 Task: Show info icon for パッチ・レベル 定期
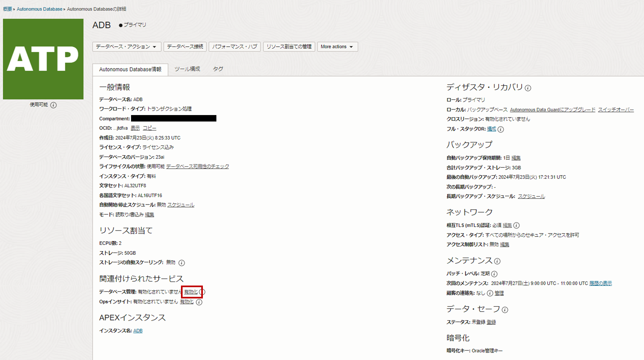(x=495, y=274)
